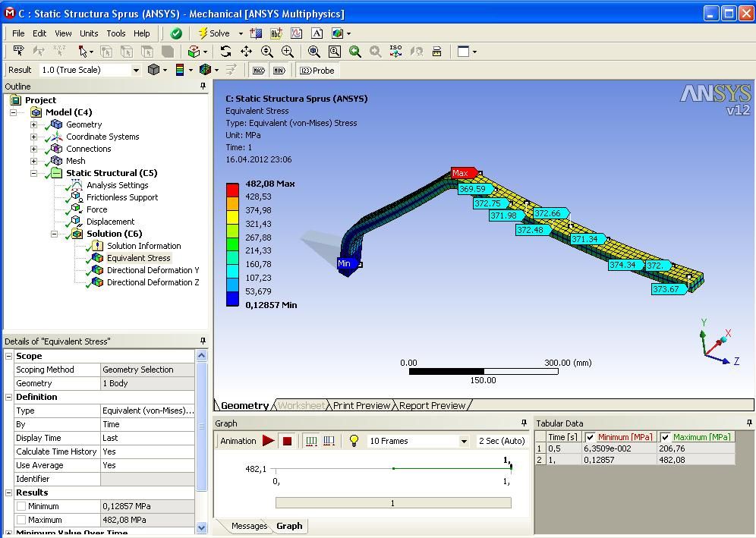The height and width of the screenshot is (538, 756).
Task: Tick the Maximum result checkbox
Action: pyautogui.click(x=21, y=520)
